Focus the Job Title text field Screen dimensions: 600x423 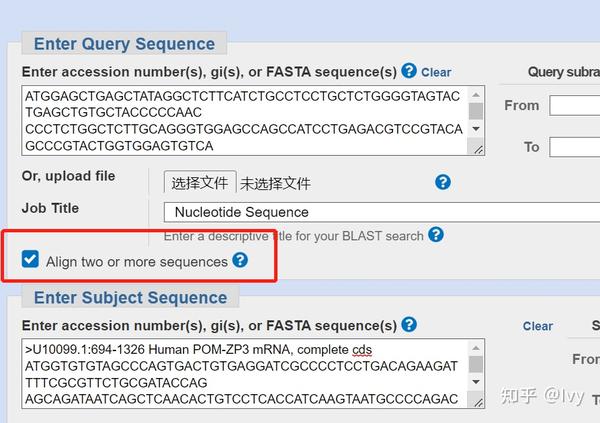coord(380,212)
